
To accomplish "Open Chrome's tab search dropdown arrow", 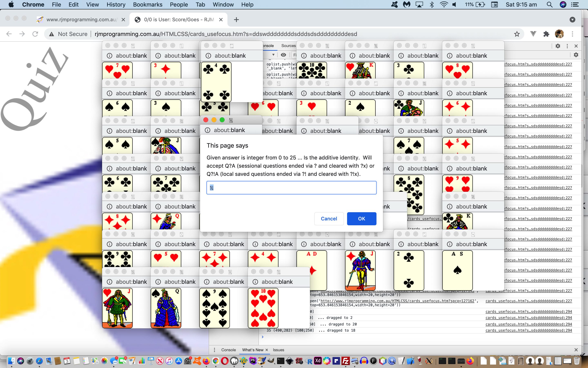I will pos(572,20).
